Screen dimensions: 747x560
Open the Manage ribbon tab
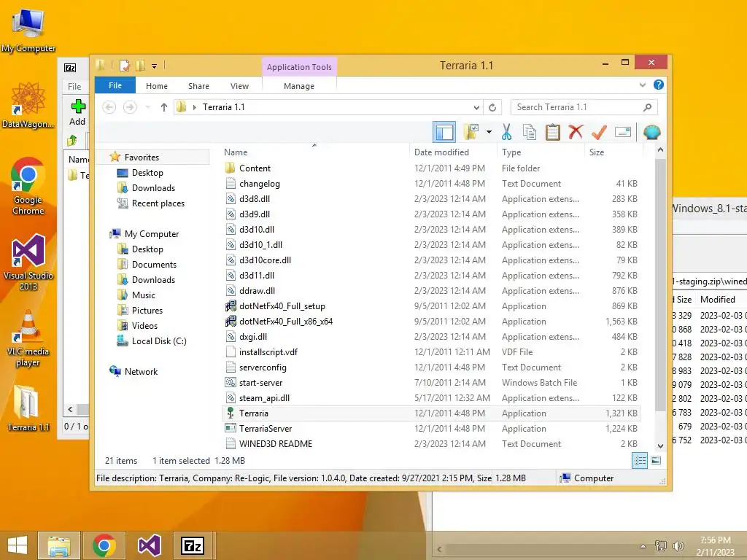pyautogui.click(x=299, y=86)
